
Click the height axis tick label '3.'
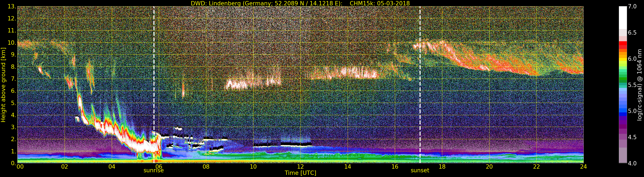pyautogui.click(x=13, y=127)
